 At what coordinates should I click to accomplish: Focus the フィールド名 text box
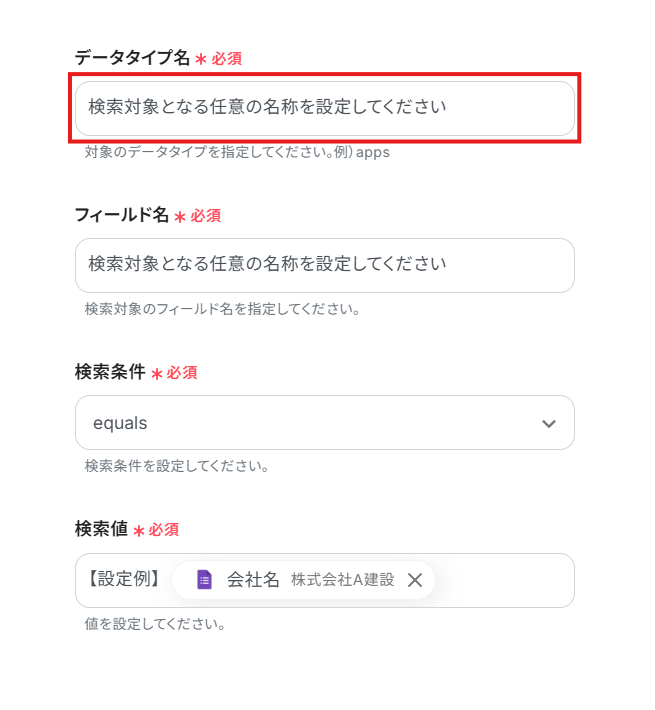coord(324,265)
